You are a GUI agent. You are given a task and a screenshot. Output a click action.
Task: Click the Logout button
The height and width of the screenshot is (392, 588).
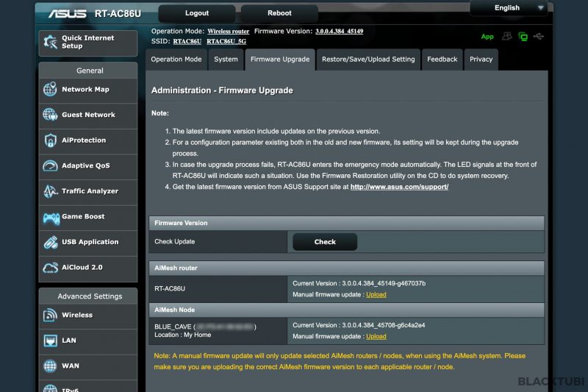pos(197,13)
